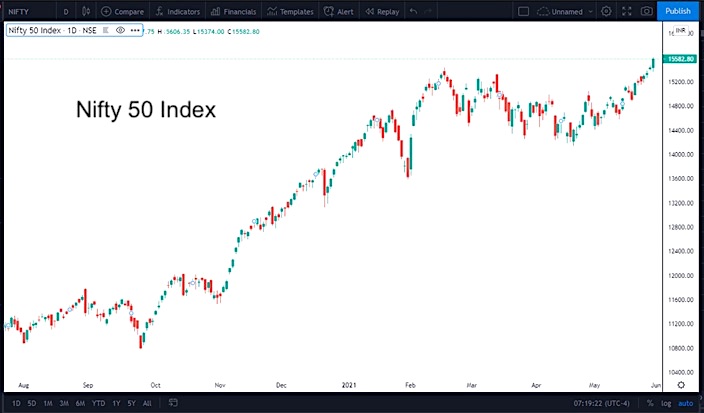Set time range to 5Y
The height and width of the screenshot is (413, 704).
(132, 403)
